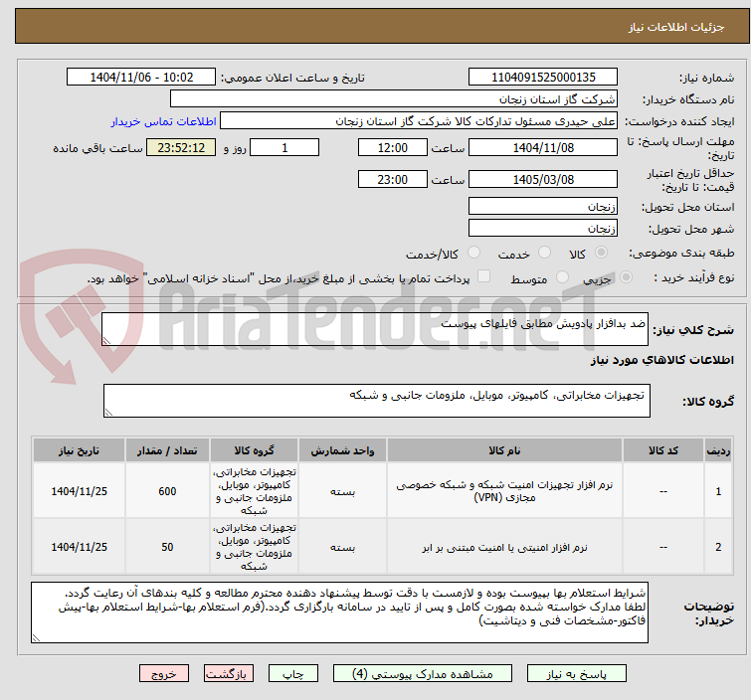The height and width of the screenshot is (700, 751).
Task: Click quantity cell 50
Action: [x=167, y=547]
